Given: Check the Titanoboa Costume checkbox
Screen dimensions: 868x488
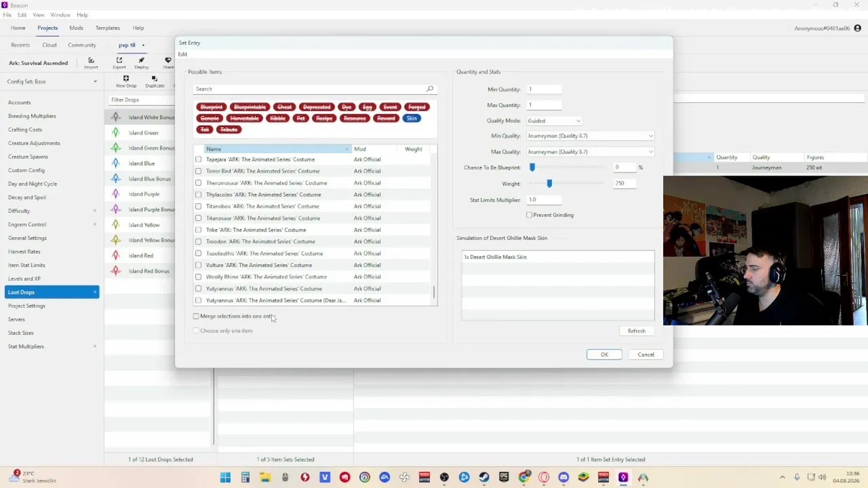Looking at the screenshot, I should tap(199, 206).
